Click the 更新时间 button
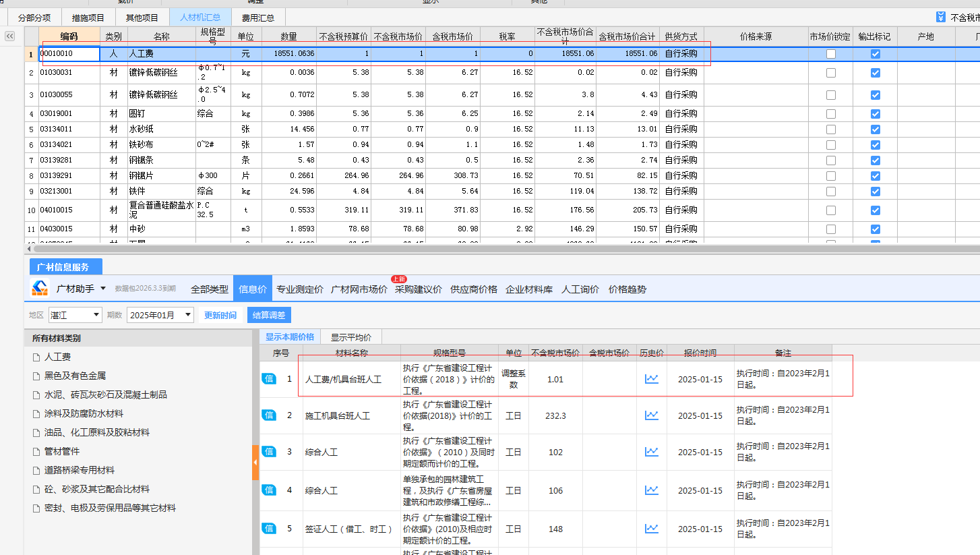 click(x=220, y=315)
